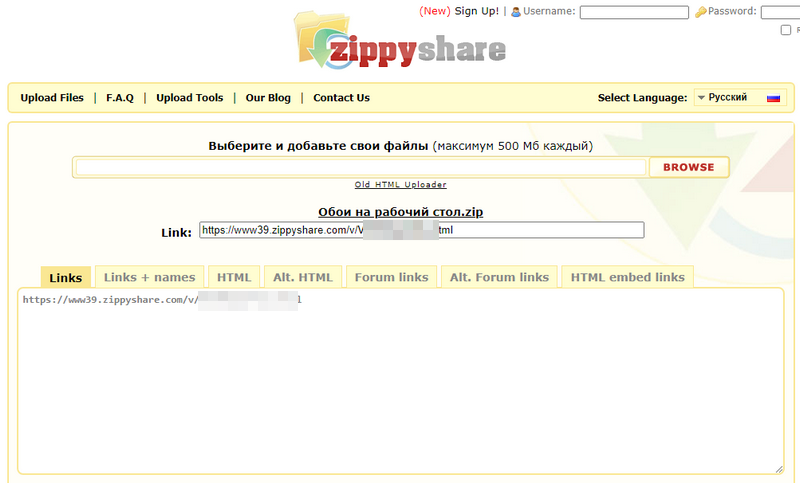Image resolution: width=800 pixels, height=483 pixels.
Task: Click the Выберите и добавьте свои файлы heading
Action: point(318,146)
